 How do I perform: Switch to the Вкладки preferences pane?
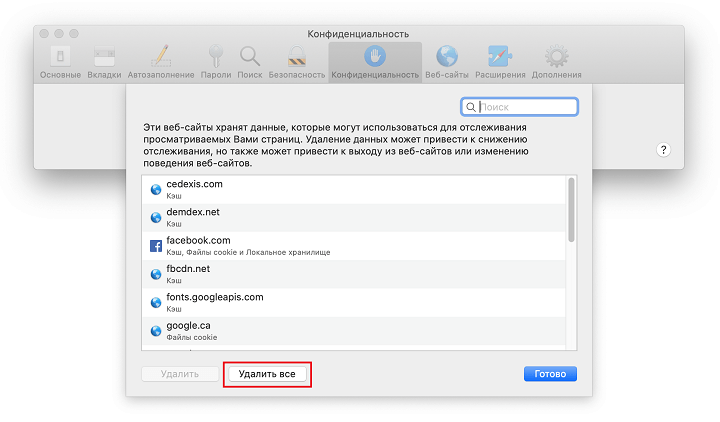(x=105, y=57)
